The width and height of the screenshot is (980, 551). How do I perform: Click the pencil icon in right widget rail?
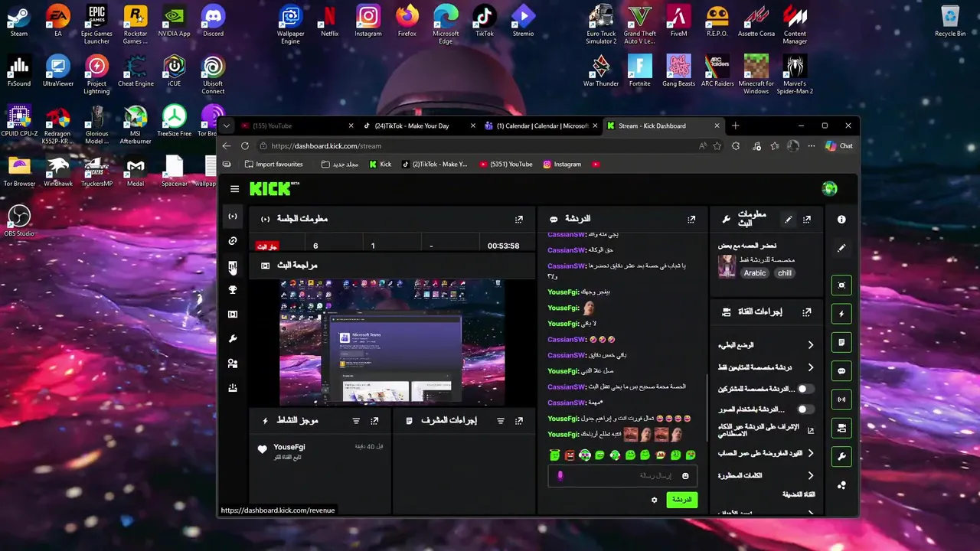841,248
